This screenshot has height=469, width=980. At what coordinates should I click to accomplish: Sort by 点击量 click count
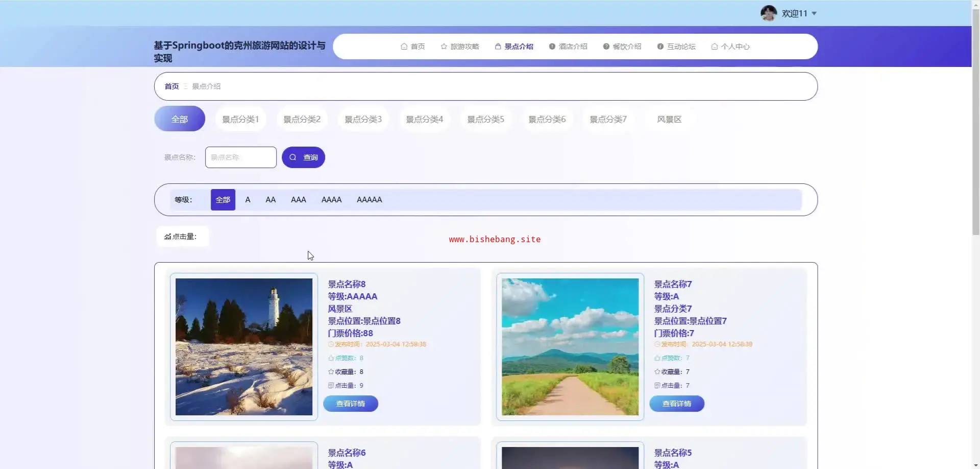pyautogui.click(x=181, y=237)
